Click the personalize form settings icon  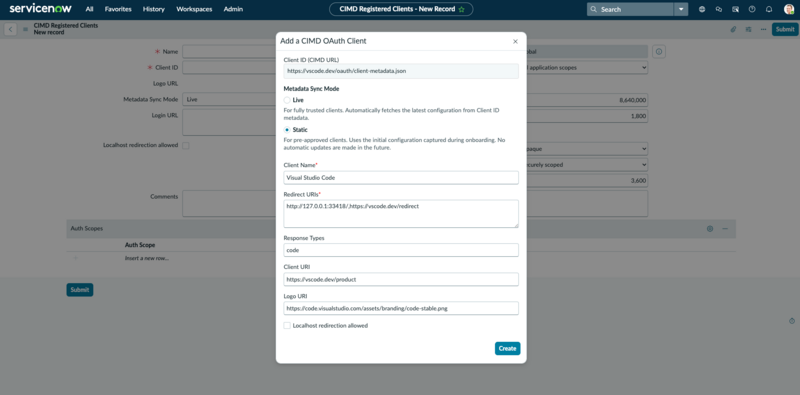point(748,29)
